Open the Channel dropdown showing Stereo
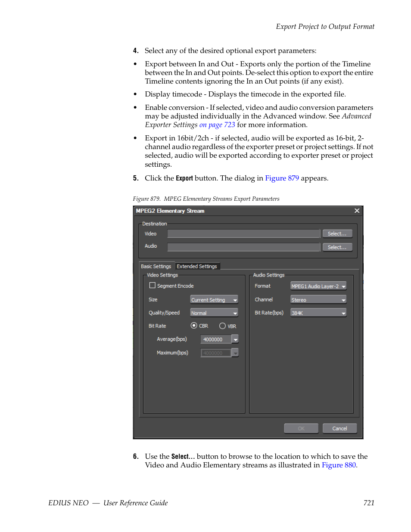 [x=318, y=300]
